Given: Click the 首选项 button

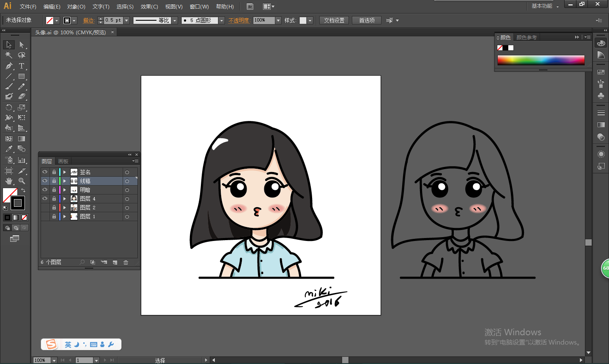Looking at the screenshot, I should pos(367,20).
